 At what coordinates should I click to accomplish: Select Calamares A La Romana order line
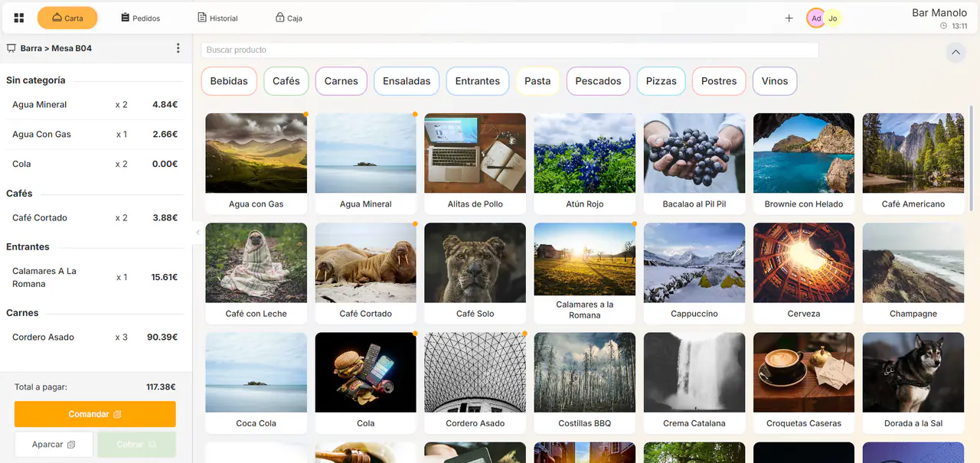click(x=95, y=277)
